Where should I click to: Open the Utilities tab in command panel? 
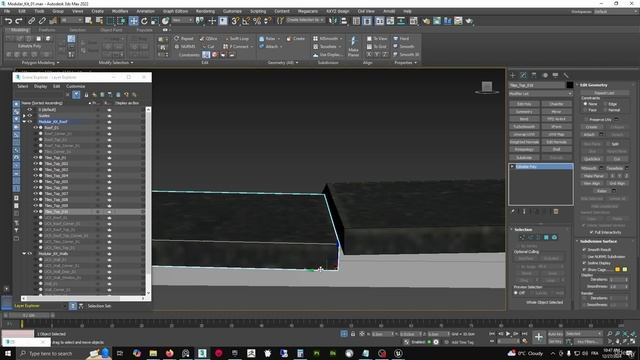tap(566, 76)
